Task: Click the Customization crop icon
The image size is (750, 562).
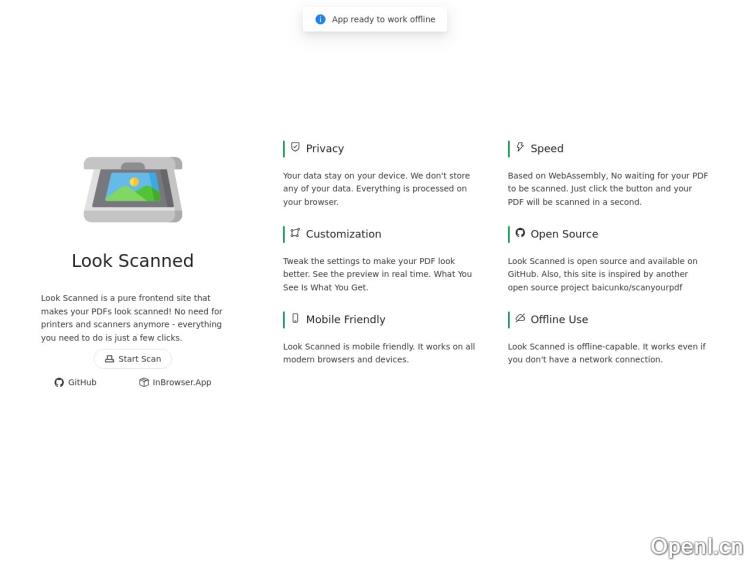Action: coord(295,233)
